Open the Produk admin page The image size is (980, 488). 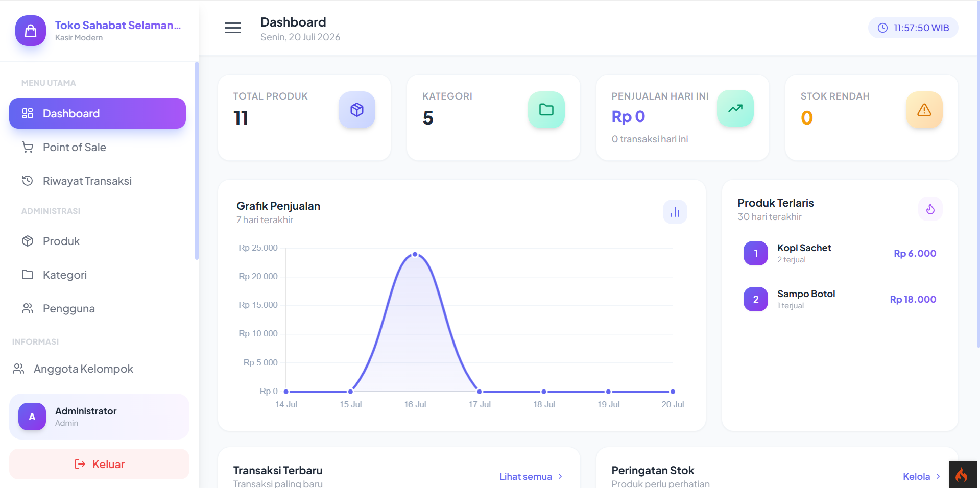click(98, 241)
